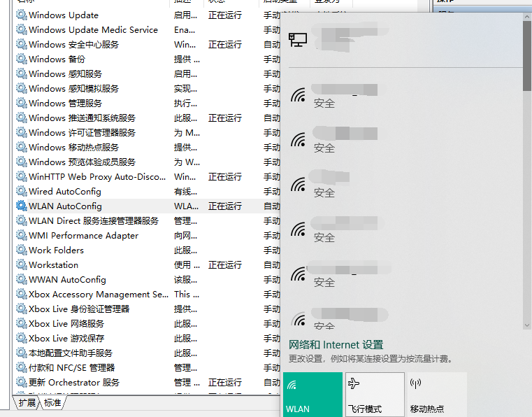
Task: Select Windows Update Medic Service row name
Action: 93,30
